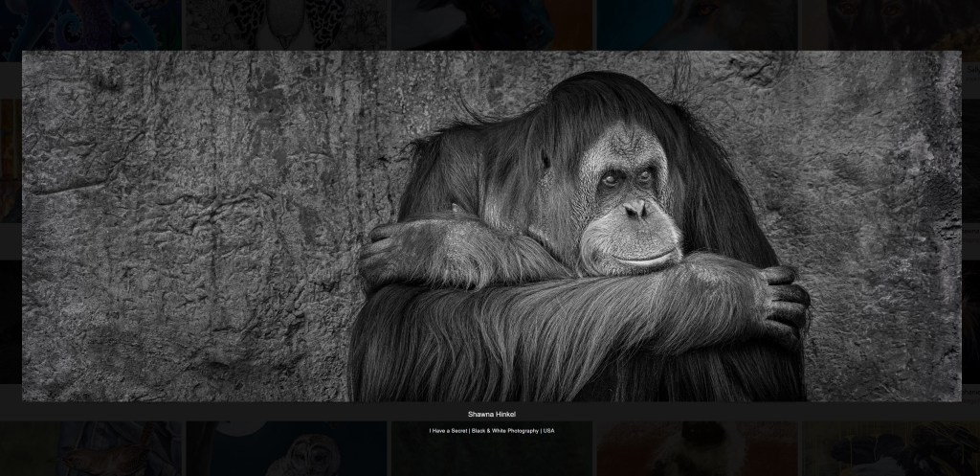Open photographer Shawna Hinkel's name link
980x476 pixels.
(x=491, y=415)
